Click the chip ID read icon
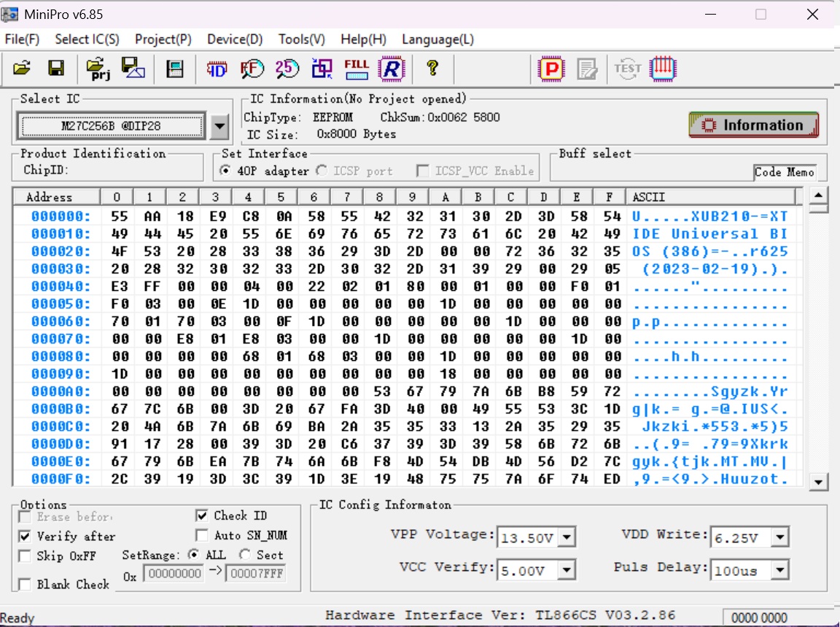The width and height of the screenshot is (840, 627). point(217,69)
